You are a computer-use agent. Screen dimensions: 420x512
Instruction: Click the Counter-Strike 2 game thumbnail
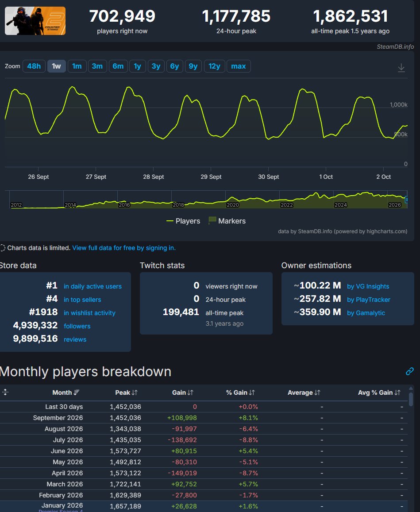coord(35,20)
